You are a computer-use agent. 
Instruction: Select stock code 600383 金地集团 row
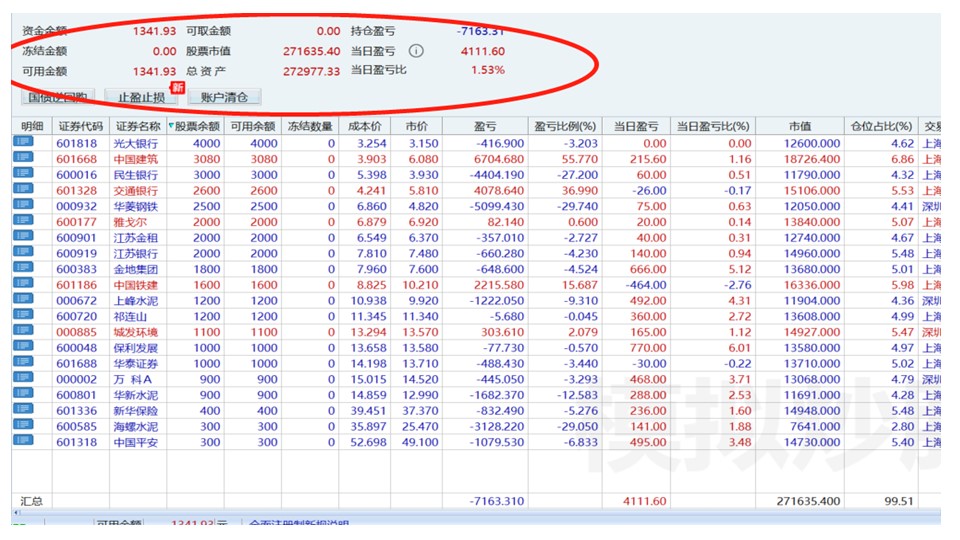[77, 269]
